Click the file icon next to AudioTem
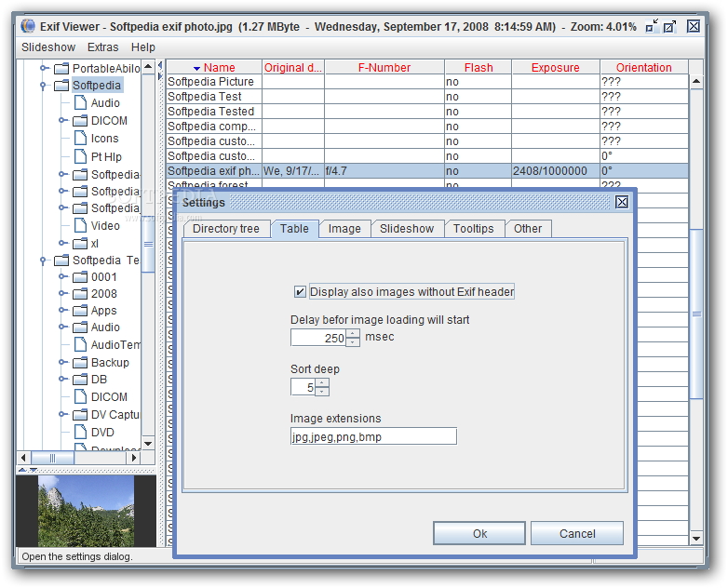728x588 pixels. click(80, 344)
